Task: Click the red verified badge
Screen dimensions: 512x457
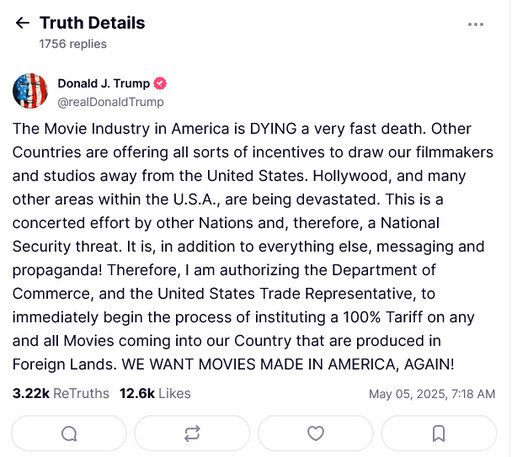Action: (x=160, y=83)
